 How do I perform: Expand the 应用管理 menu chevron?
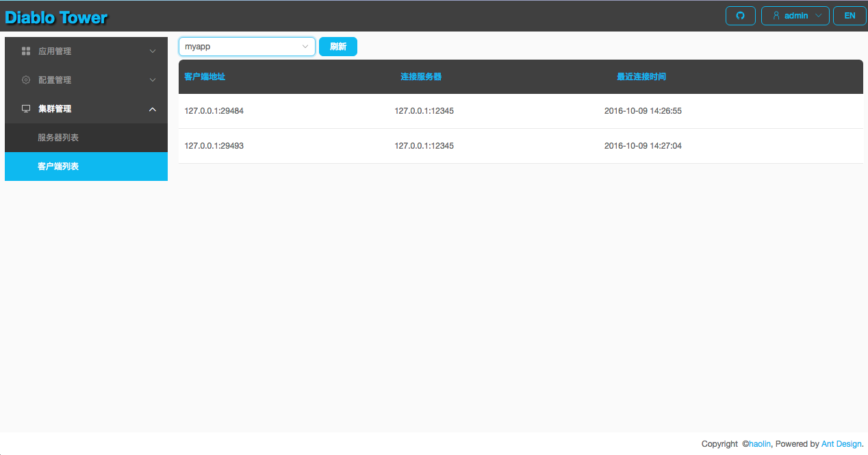[153, 51]
